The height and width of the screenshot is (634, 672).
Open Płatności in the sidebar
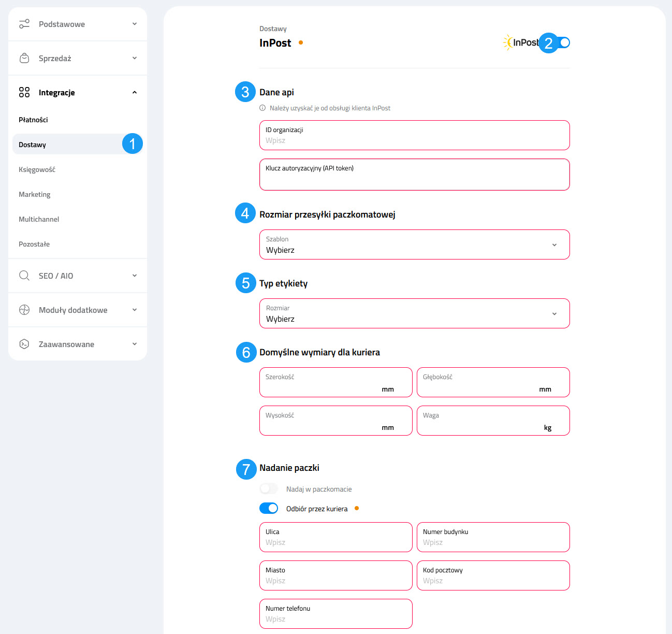[x=33, y=120]
